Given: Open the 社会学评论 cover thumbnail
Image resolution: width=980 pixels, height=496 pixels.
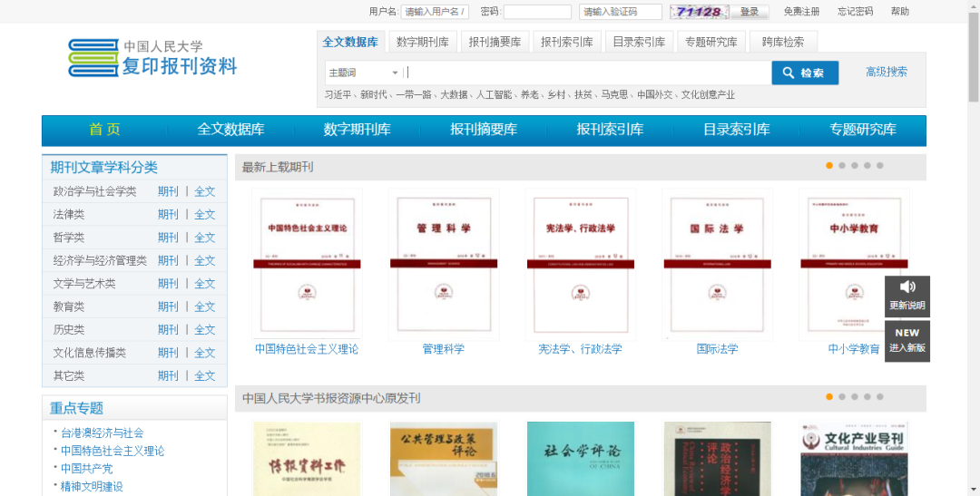Looking at the screenshot, I should [581, 459].
